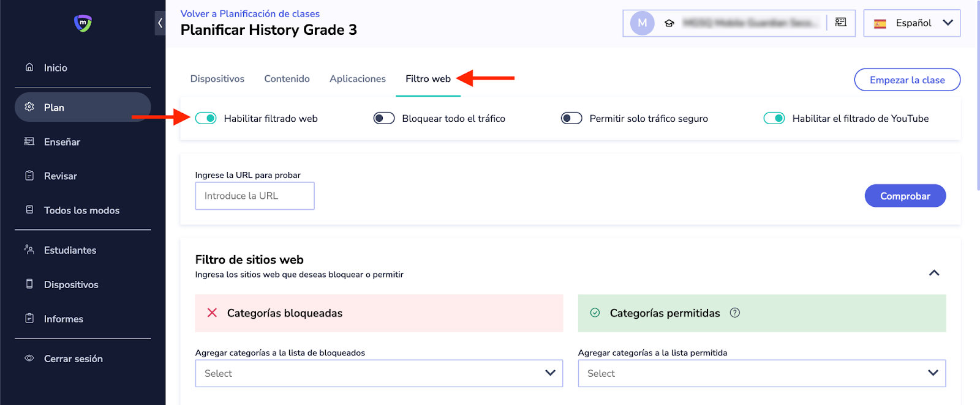Open the allowed categories Select dropdown
Screen dimensions: 980x405
[761, 373]
